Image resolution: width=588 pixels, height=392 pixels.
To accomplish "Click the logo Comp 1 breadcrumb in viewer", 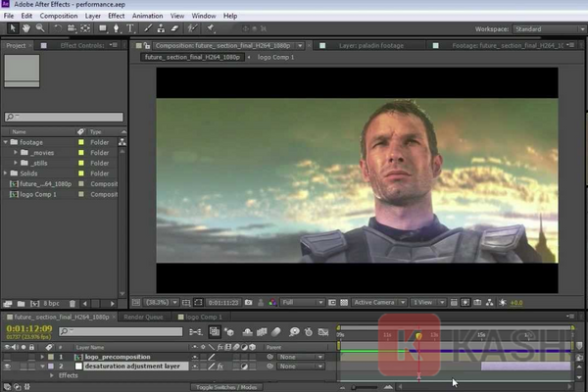I will [275, 57].
